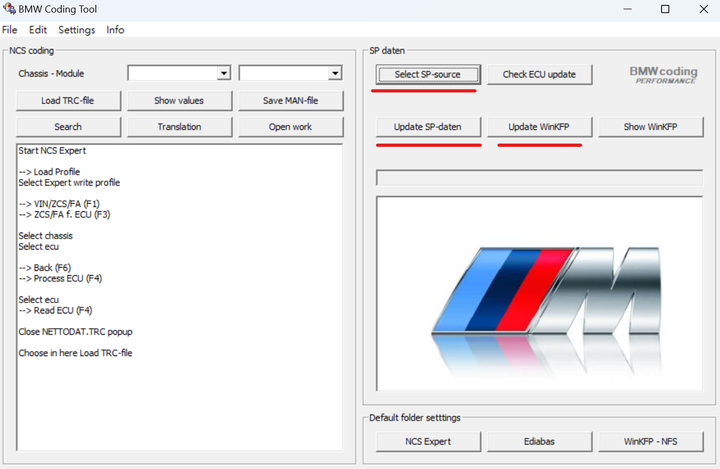Click '--> ZCS/FA f. ECU (F3)' line

(64, 215)
